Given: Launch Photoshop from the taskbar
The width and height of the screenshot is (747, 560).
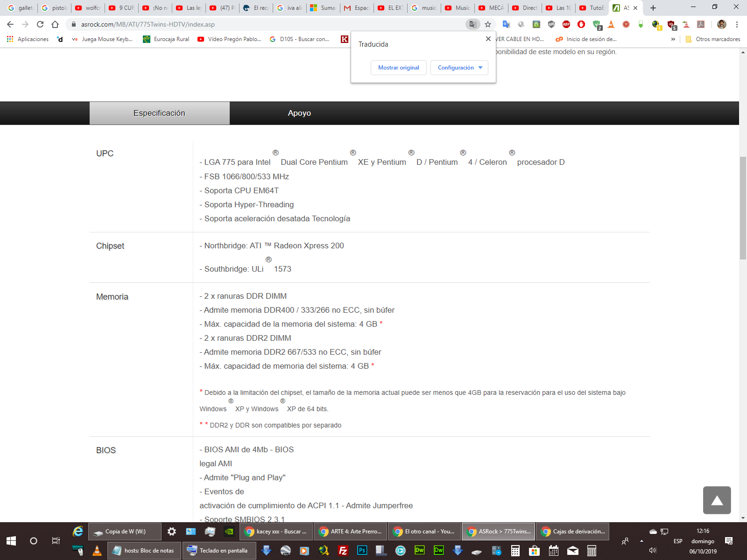Looking at the screenshot, I should (x=362, y=551).
